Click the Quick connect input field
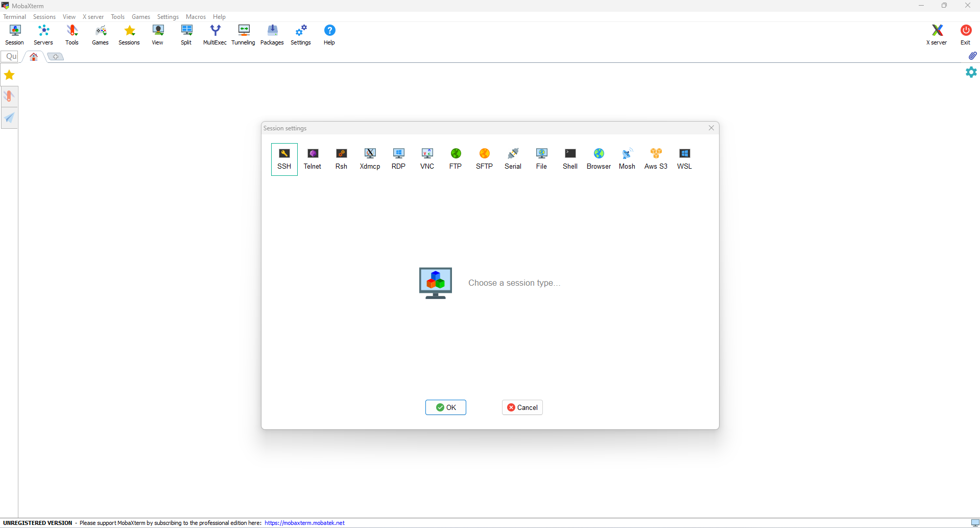Screen dimensions: 980x528 (x=10, y=56)
